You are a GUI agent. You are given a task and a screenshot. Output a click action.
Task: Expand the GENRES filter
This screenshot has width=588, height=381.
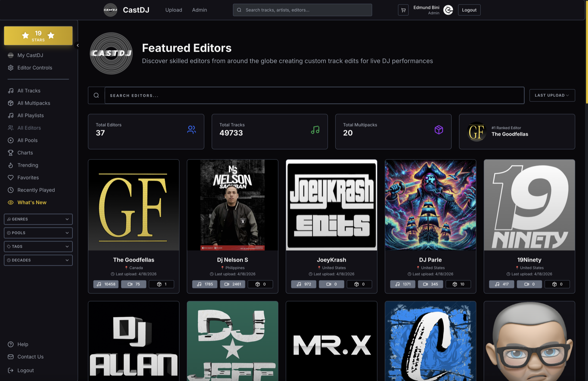[x=38, y=219]
